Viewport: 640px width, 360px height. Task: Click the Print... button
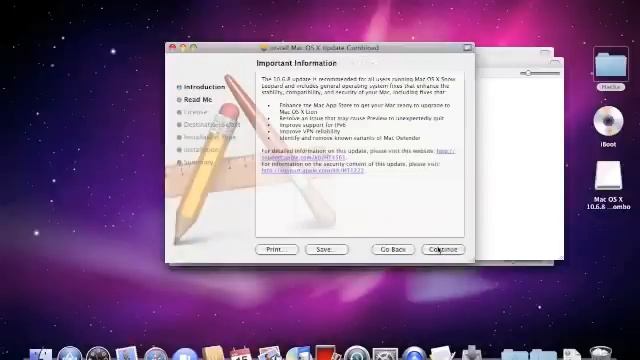pyautogui.click(x=277, y=249)
